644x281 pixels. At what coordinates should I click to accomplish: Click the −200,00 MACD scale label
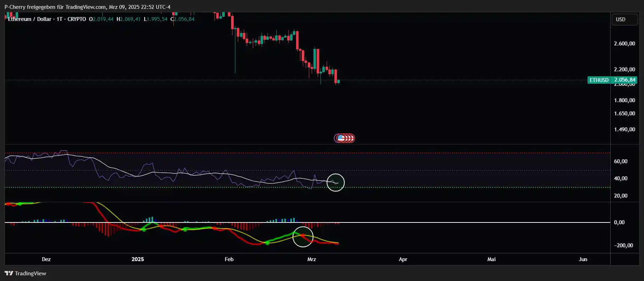(x=623, y=246)
